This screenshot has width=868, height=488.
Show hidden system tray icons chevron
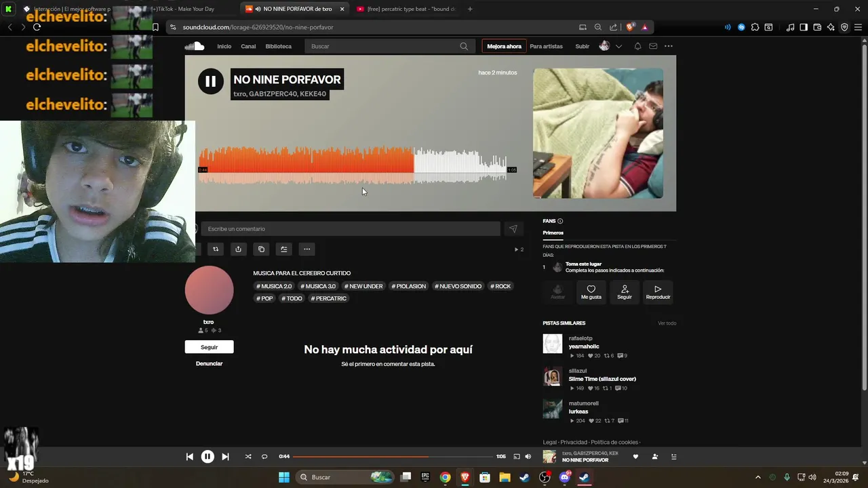click(x=759, y=477)
